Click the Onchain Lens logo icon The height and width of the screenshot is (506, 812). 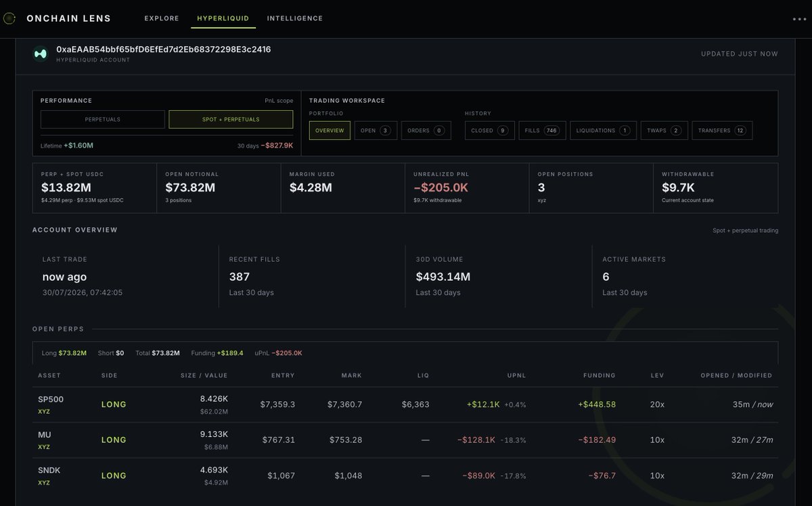pos(9,18)
